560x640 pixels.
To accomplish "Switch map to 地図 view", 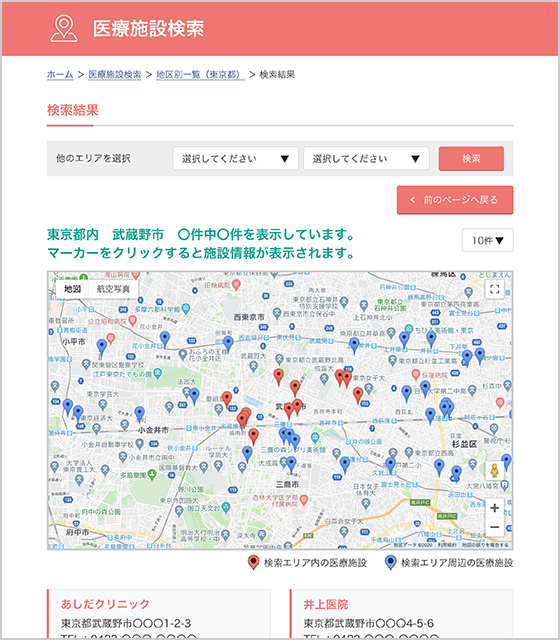I will coord(72,289).
